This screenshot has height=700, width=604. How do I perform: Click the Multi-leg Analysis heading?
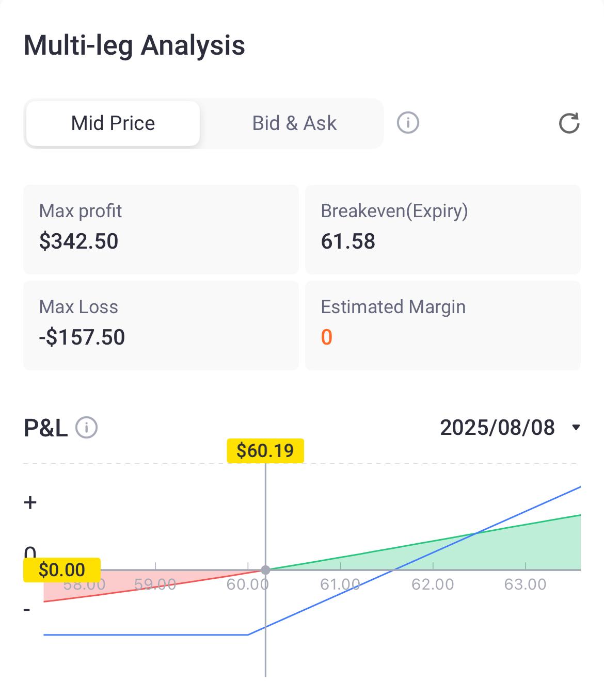(134, 45)
